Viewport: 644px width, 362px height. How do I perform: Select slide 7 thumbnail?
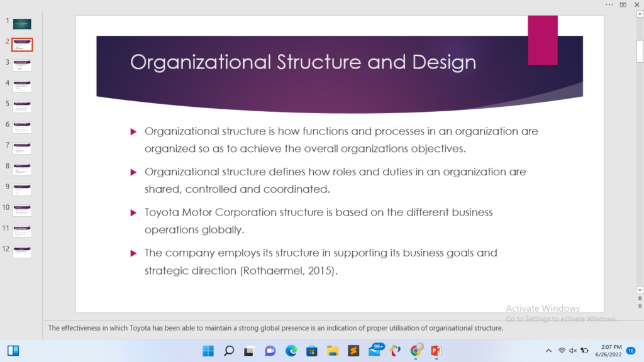(x=22, y=148)
